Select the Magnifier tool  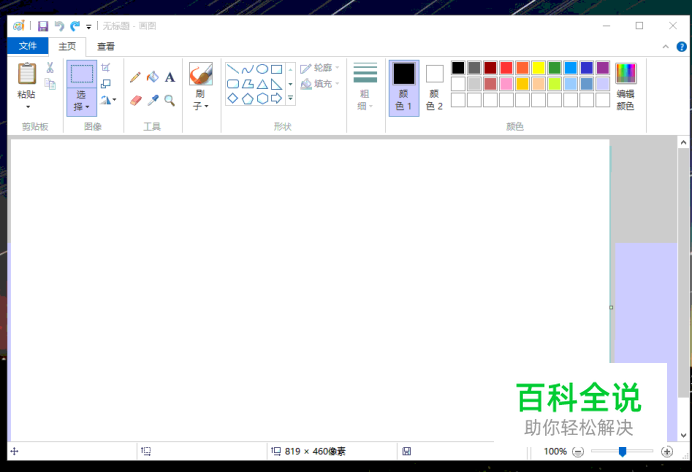click(x=169, y=101)
